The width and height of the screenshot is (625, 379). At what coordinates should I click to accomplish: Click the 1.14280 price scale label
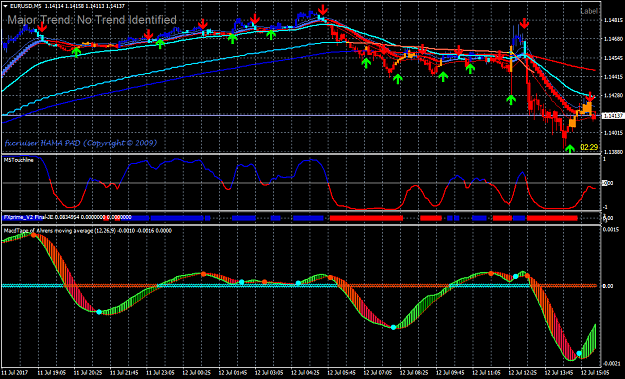point(613,95)
